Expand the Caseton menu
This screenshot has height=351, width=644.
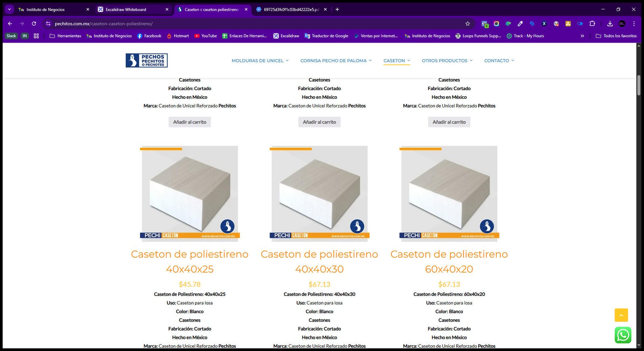click(x=397, y=61)
